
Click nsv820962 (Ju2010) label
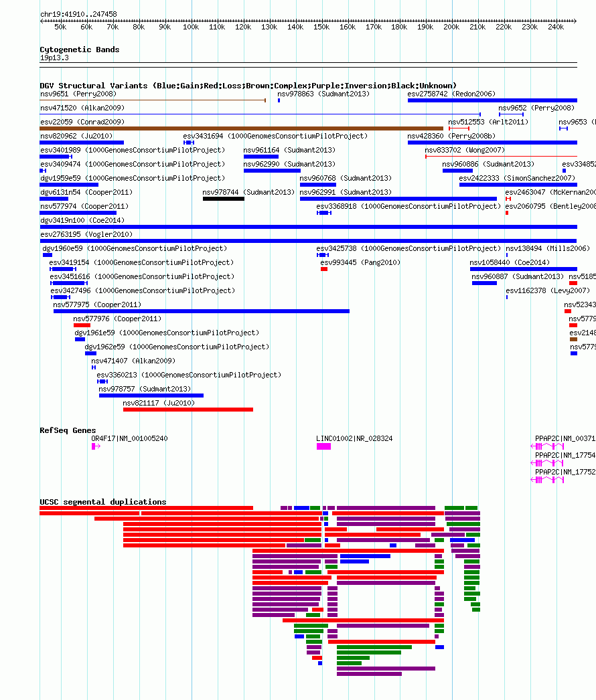click(76, 136)
